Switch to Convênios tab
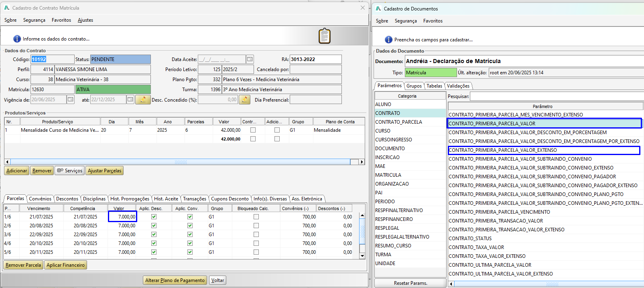The image size is (644, 288). [40, 199]
